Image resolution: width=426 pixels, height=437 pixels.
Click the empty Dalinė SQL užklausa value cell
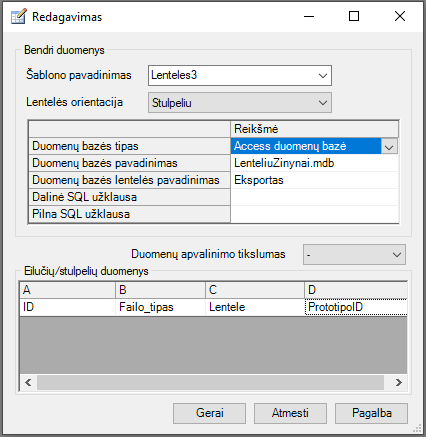(314, 197)
